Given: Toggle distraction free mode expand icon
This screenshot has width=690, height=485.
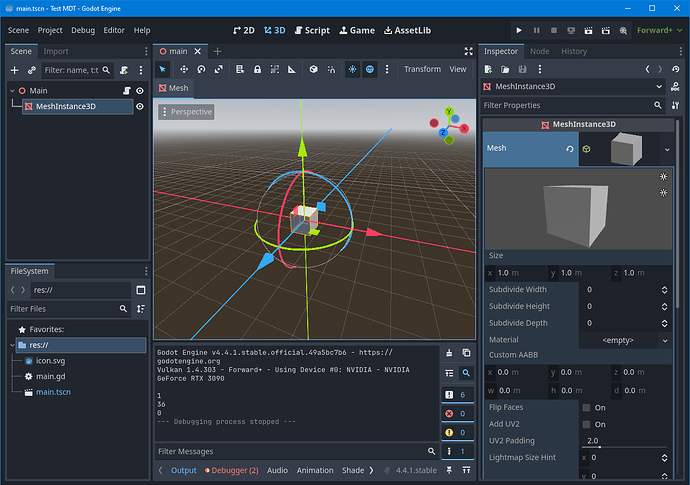Looking at the screenshot, I should point(469,51).
